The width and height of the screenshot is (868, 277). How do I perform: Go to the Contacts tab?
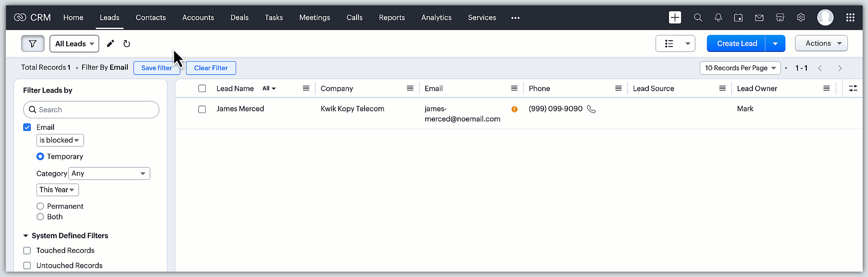pos(150,17)
